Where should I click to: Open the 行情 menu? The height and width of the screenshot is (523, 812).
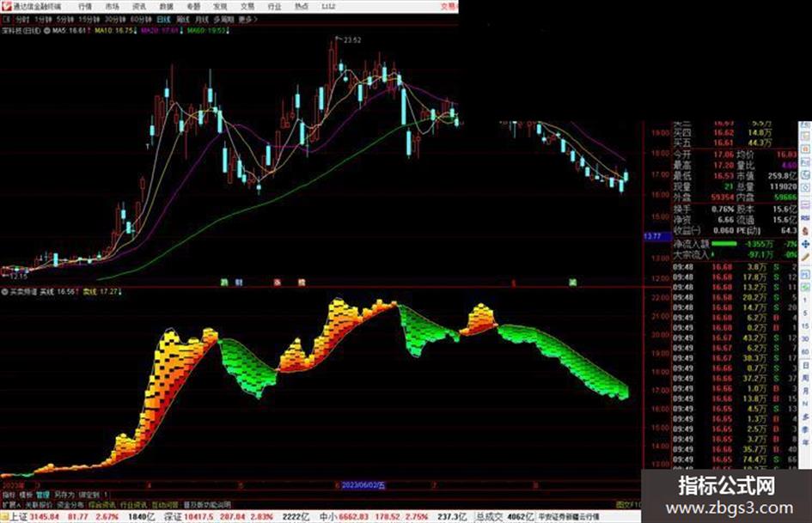click(85, 6)
